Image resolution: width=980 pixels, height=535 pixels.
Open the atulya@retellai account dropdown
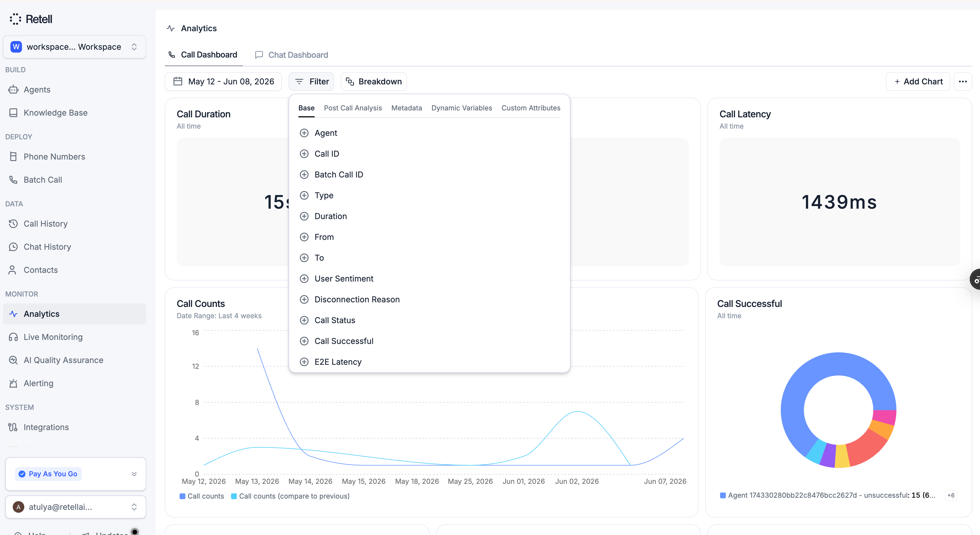76,507
